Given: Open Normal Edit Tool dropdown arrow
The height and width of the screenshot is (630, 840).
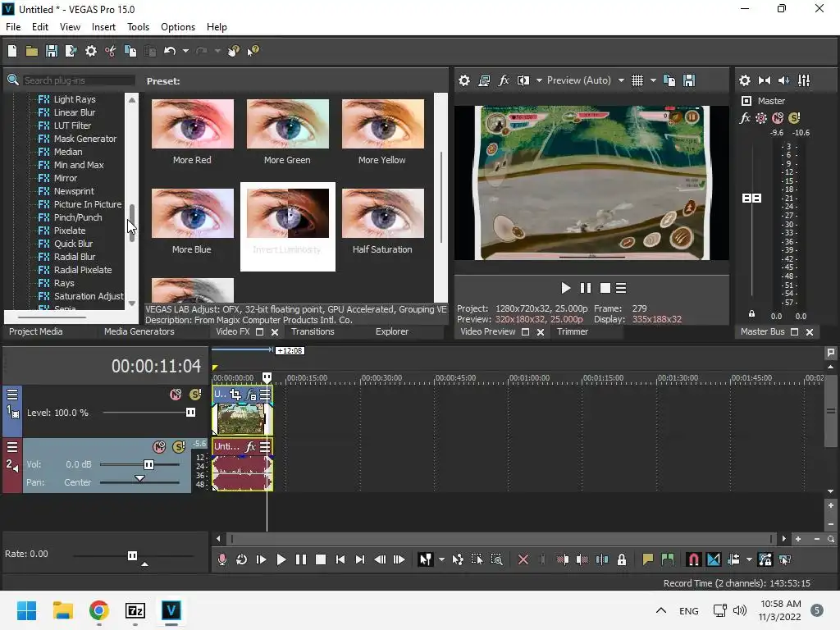Looking at the screenshot, I should pos(441,559).
